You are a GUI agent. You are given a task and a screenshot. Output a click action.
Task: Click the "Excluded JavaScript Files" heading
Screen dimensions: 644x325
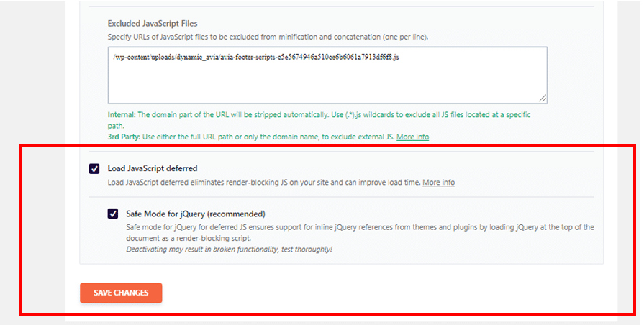(153, 24)
